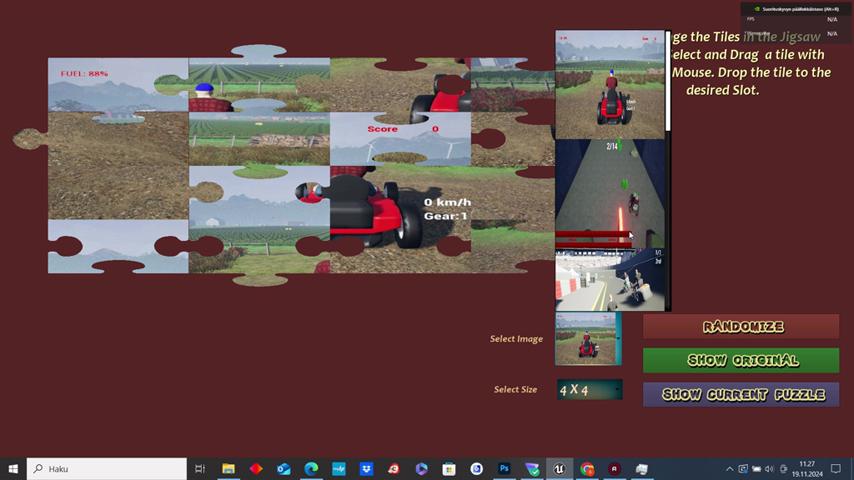Open the purple Clipchamp icon in taskbar
854x480 pixels.
click(422, 469)
